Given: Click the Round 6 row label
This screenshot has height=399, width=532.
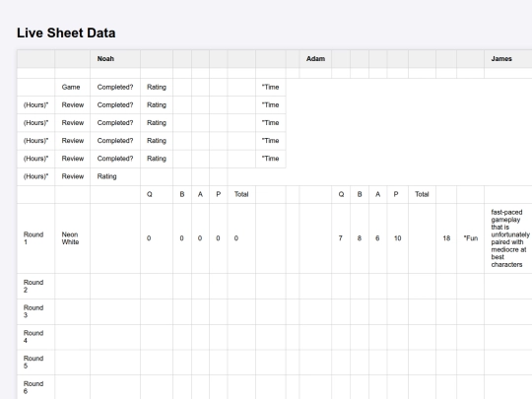Looking at the screenshot, I should point(35,387).
